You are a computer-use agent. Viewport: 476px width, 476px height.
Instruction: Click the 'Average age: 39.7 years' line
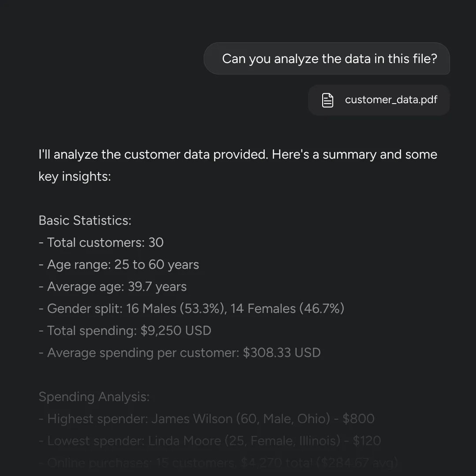point(113,286)
